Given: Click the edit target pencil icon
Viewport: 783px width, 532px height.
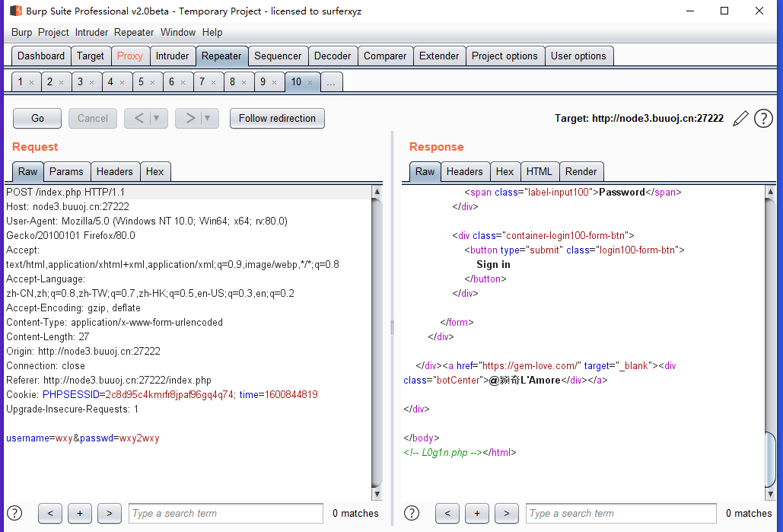Looking at the screenshot, I should [x=740, y=119].
